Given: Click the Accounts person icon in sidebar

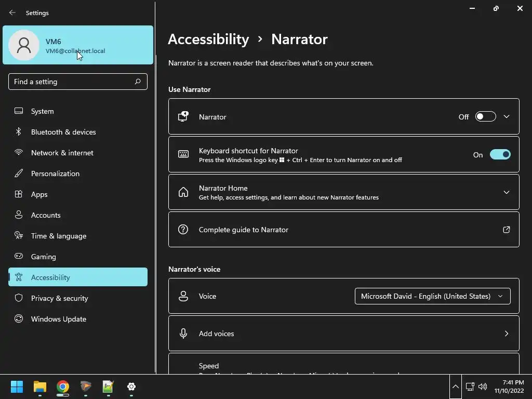Looking at the screenshot, I should (x=19, y=215).
